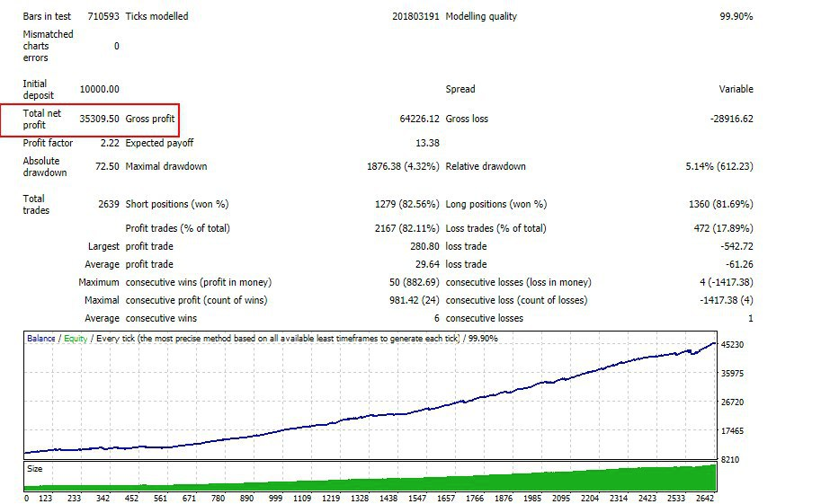Screen dimensions: 821x504
Task: Select the trade number 2642 on x-axis
Action: pos(705,499)
